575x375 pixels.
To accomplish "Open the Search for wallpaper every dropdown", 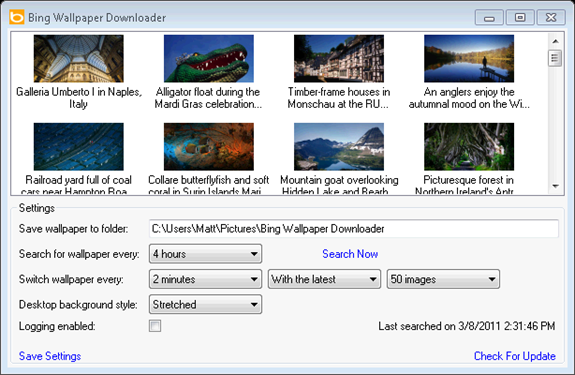I will 205,254.
